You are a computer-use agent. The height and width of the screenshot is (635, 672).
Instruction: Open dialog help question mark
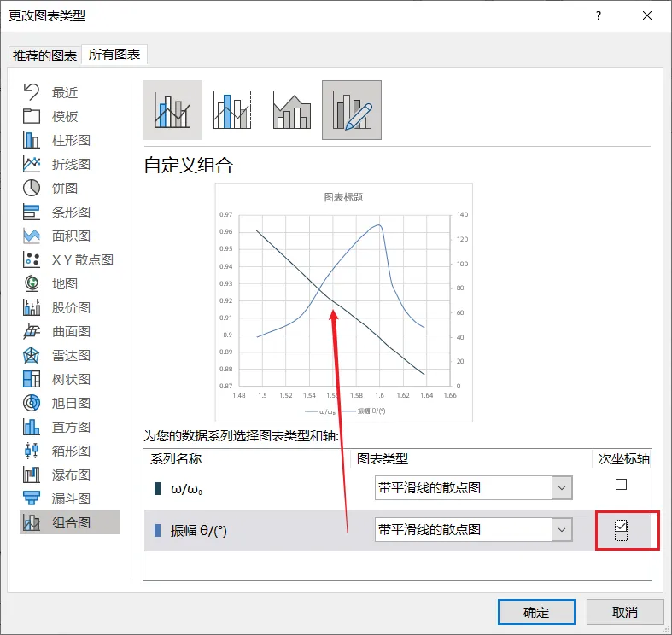pos(599,16)
